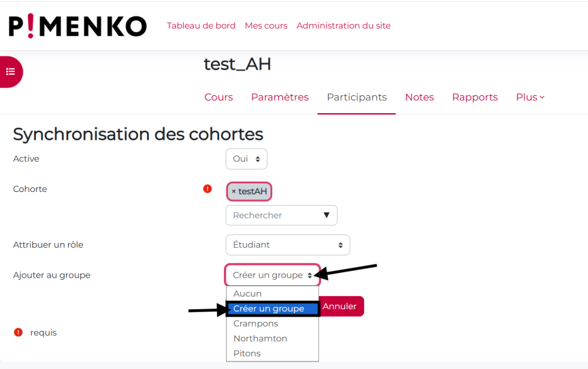Click the Pimenko logo

pyautogui.click(x=77, y=26)
